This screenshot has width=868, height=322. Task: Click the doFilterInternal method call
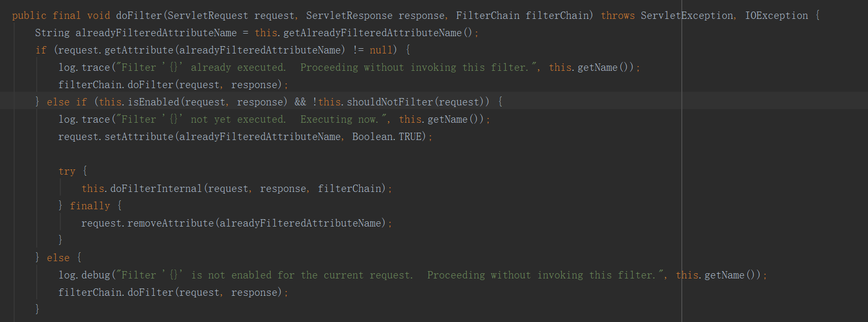click(156, 189)
